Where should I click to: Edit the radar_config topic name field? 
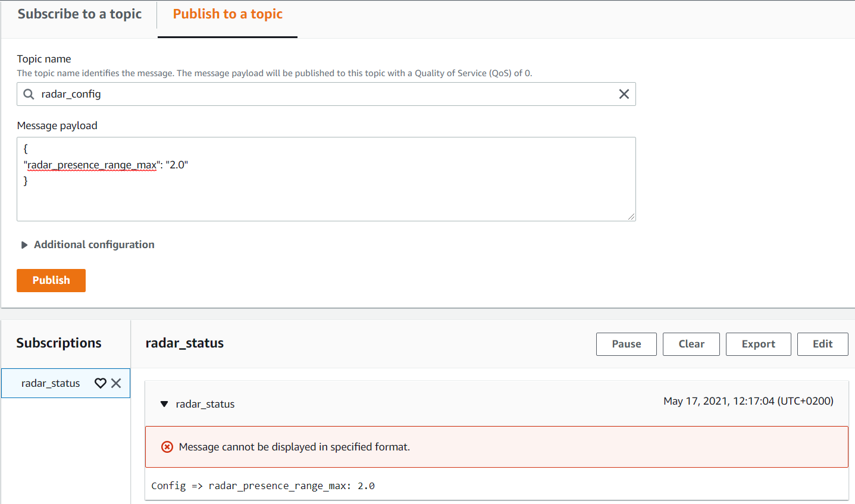coord(326,94)
